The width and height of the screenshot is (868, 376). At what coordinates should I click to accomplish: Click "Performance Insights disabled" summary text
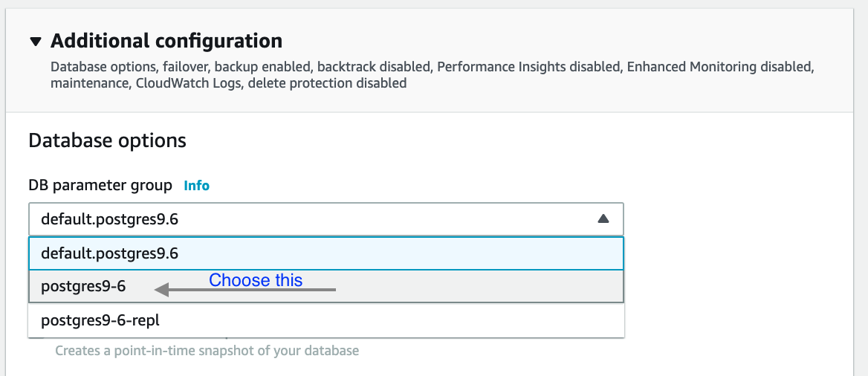click(528, 67)
